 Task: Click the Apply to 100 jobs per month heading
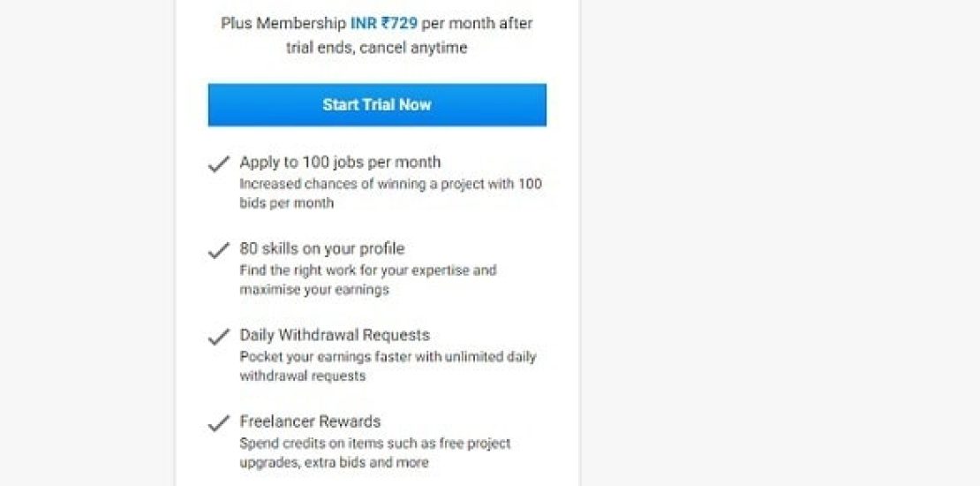point(340,163)
